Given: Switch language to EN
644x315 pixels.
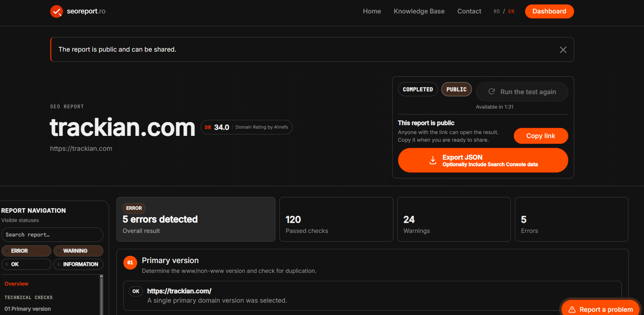Looking at the screenshot, I should pos(511,12).
